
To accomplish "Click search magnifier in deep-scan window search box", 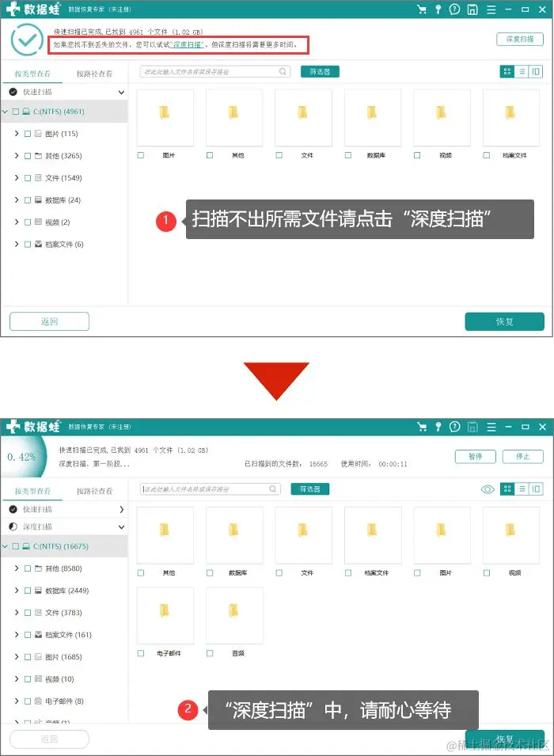I will point(273,489).
